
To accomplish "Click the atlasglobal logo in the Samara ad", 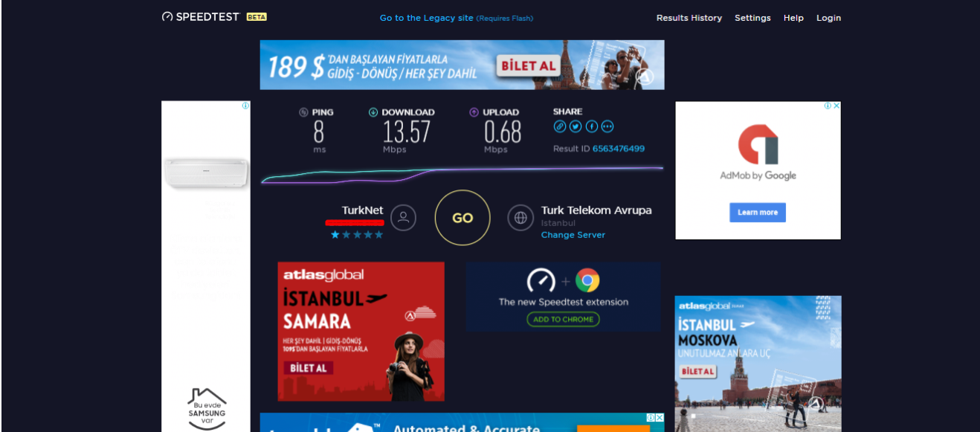I will point(323,275).
